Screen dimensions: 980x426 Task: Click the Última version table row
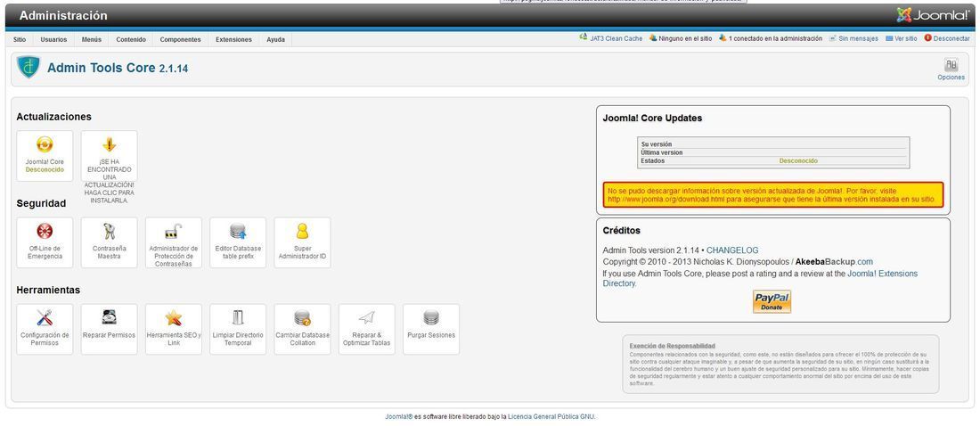pos(773,152)
